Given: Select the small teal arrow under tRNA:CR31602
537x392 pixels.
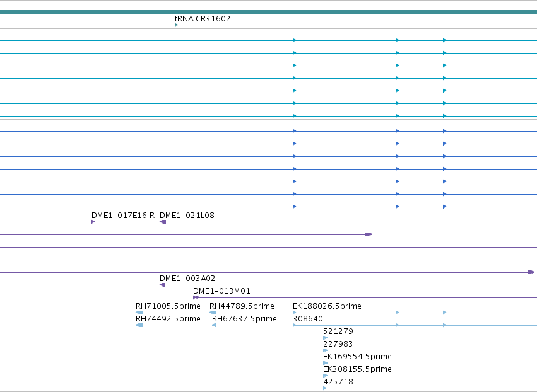Looking at the screenshot, I should [177, 25].
